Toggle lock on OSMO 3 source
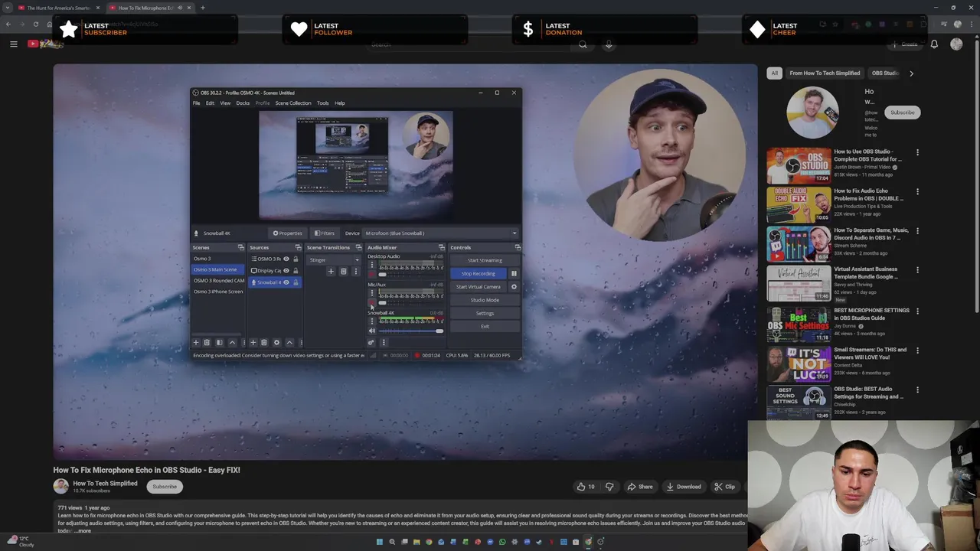Screen dimensions: 980x551 coord(296,259)
